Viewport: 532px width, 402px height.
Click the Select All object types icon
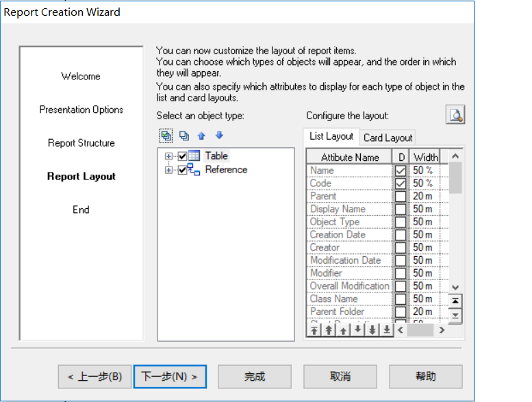point(166,136)
